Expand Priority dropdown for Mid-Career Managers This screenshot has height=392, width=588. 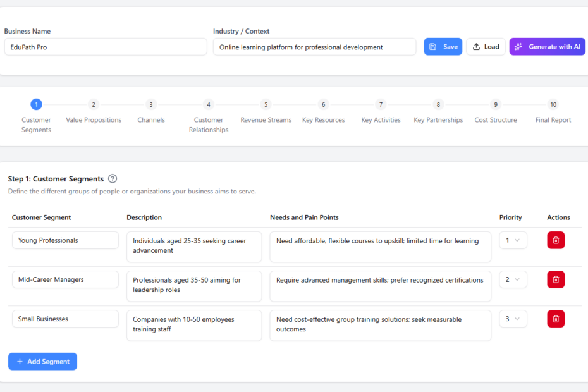[513, 279]
